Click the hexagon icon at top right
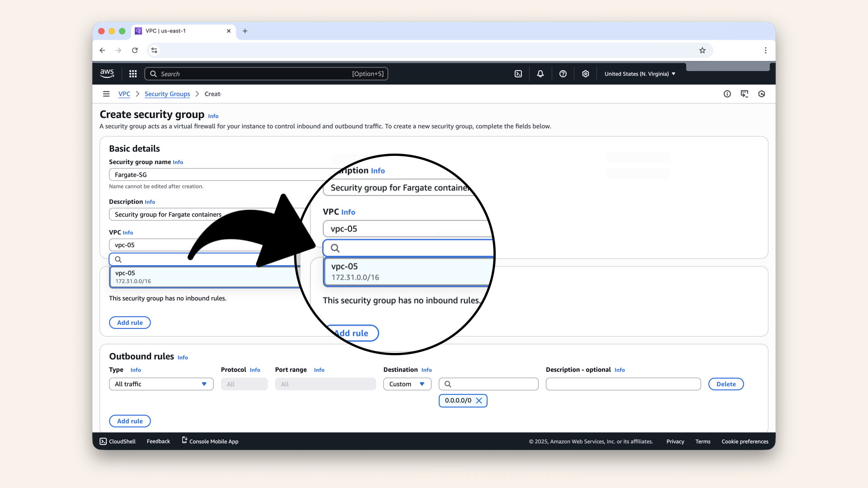This screenshot has width=868, height=488. (x=761, y=94)
